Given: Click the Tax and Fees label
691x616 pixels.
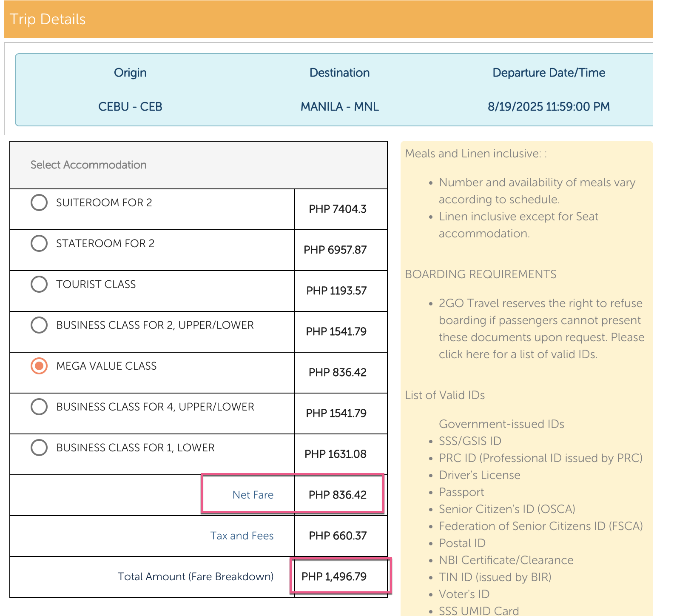Looking at the screenshot, I should (x=242, y=536).
